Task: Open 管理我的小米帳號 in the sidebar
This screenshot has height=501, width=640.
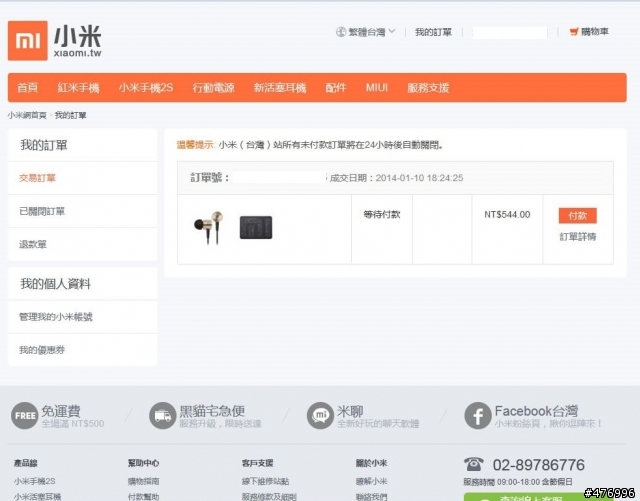Action: tap(56, 317)
